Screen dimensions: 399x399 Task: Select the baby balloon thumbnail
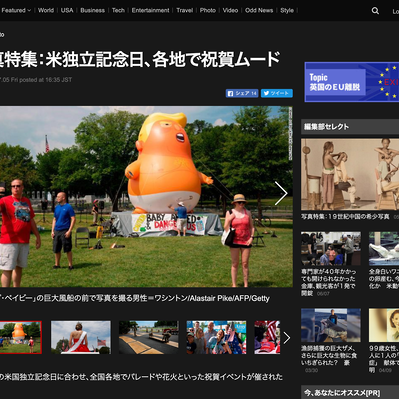pos(21,337)
